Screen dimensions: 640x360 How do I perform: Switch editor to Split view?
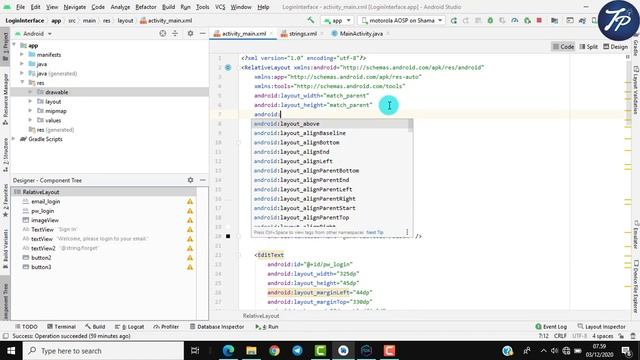588,47
